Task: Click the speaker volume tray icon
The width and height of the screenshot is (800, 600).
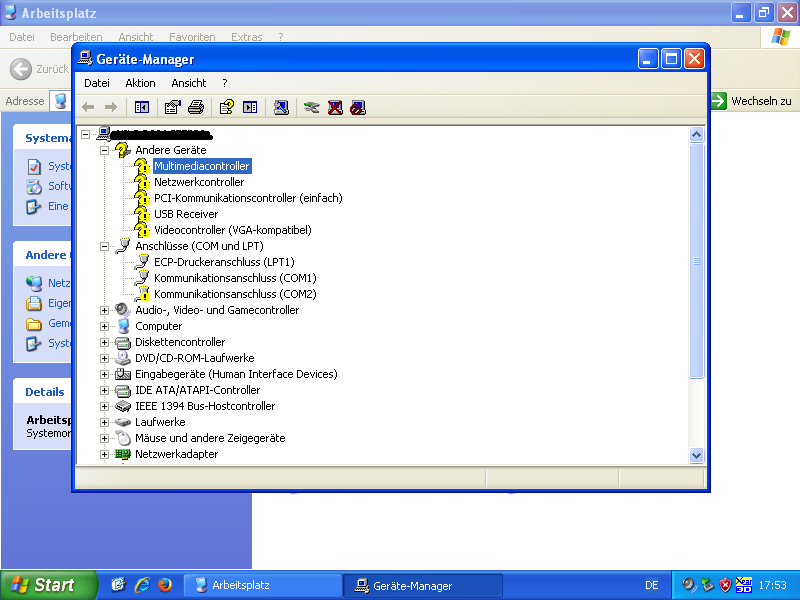Action: point(689,585)
